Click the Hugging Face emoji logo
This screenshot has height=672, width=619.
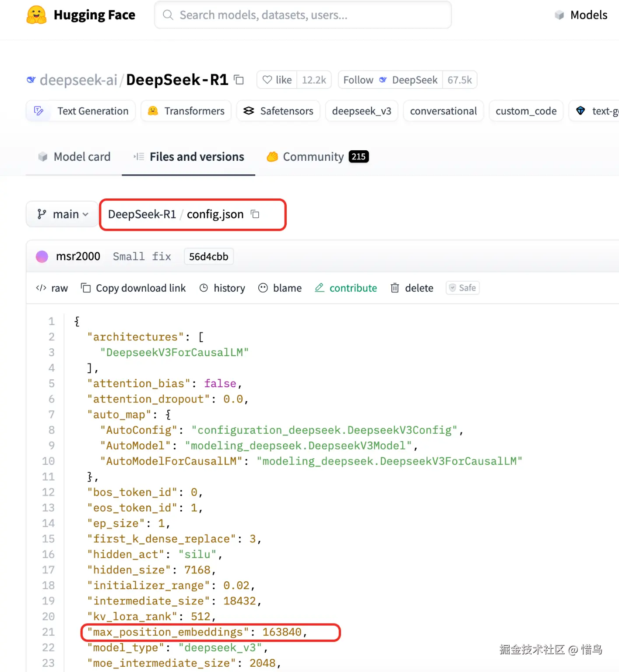[x=36, y=15]
